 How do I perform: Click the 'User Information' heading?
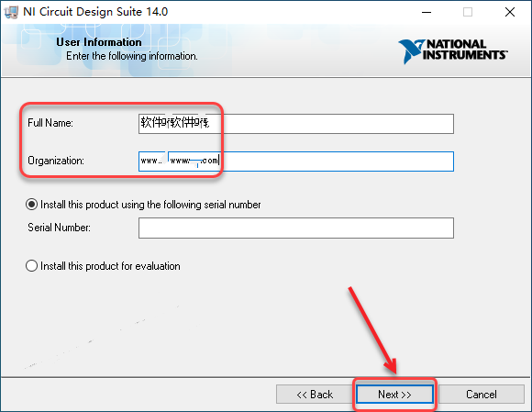click(99, 42)
